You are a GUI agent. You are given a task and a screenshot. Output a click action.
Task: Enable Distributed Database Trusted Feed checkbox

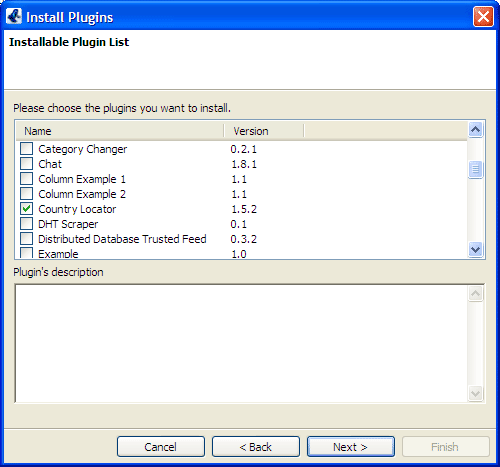click(x=26, y=239)
